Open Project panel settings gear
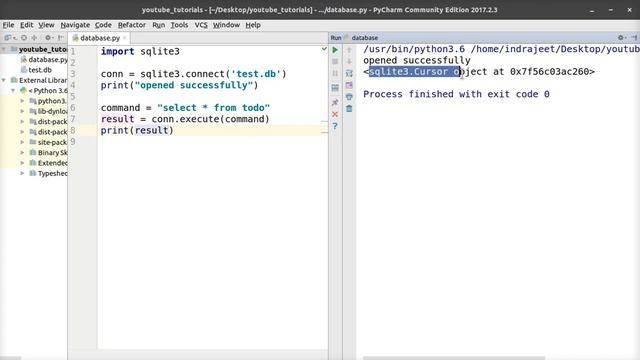The width and height of the screenshot is (640, 360). point(48,38)
